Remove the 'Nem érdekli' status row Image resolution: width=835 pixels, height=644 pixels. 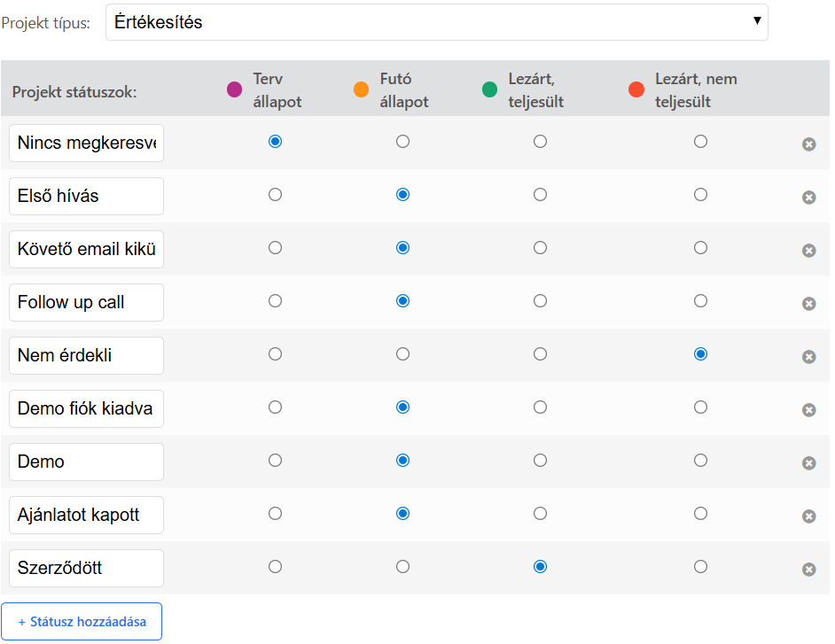point(808,357)
